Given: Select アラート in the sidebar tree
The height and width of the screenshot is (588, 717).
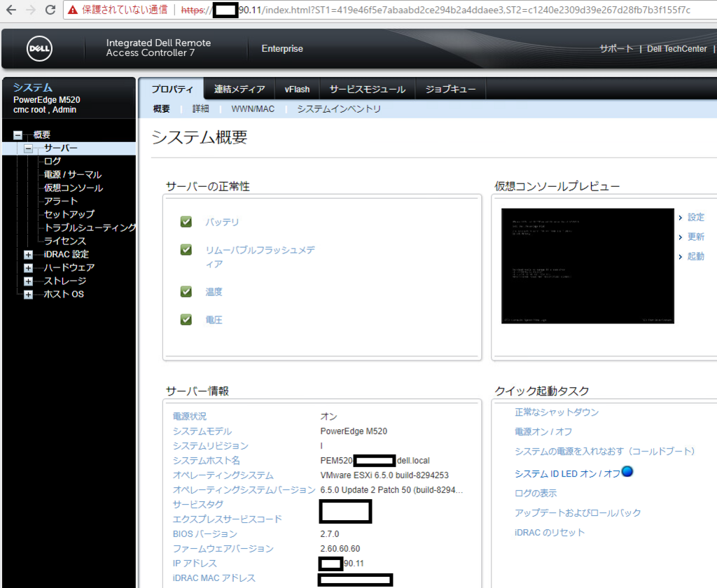Looking at the screenshot, I should 61,201.
